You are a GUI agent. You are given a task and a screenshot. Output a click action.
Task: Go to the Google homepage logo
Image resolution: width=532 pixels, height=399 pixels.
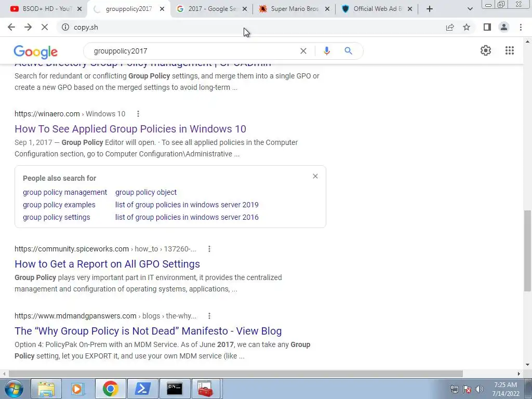point(36,52)
